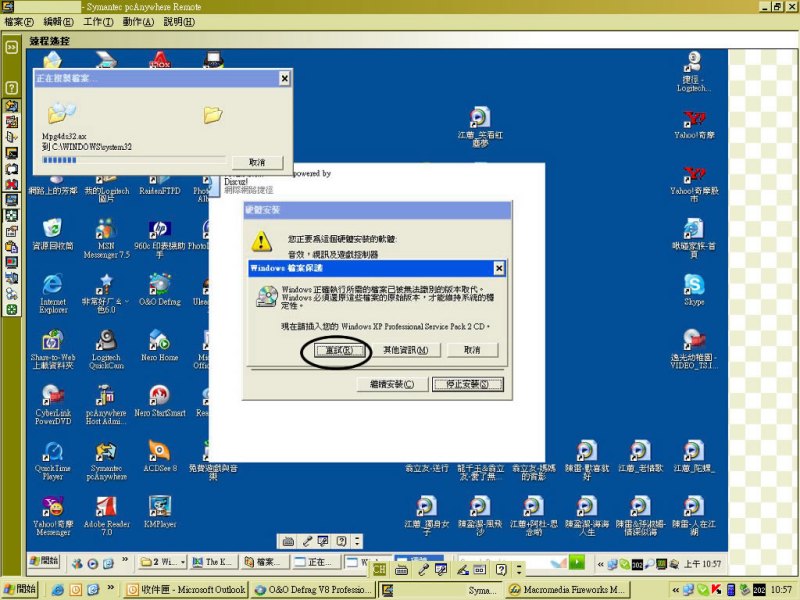Click the 其他資訊(M) button

click(406, 351)
